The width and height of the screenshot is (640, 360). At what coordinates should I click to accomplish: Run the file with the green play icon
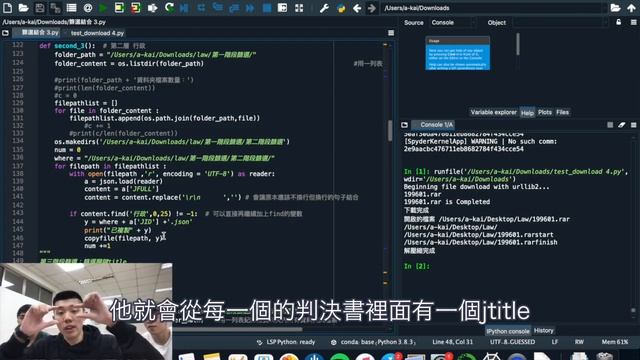pos(103,8)
